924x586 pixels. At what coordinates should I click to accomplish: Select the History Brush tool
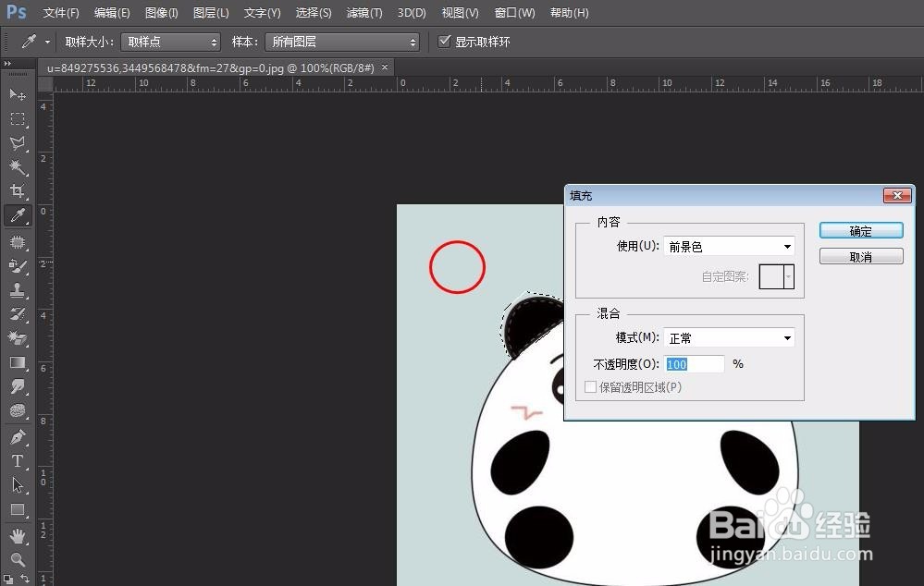(x=18, y=314)
